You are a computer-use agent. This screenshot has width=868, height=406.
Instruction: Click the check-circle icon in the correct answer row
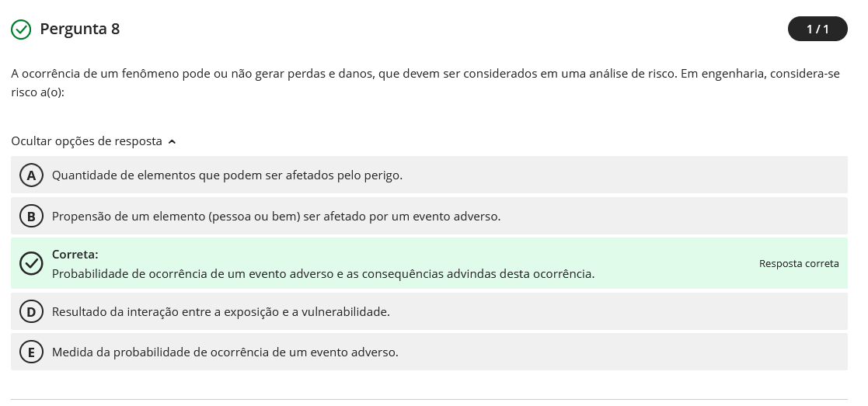(x=31, y=264)
